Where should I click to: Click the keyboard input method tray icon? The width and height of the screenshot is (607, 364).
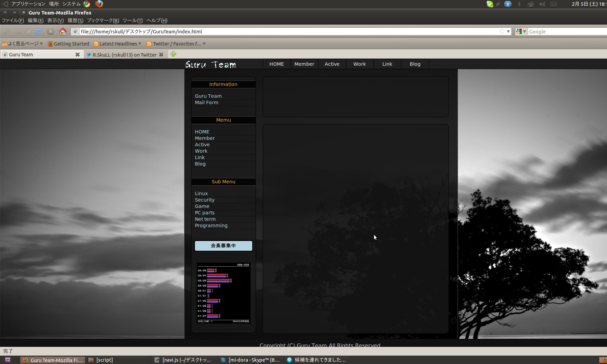(531, 4)
